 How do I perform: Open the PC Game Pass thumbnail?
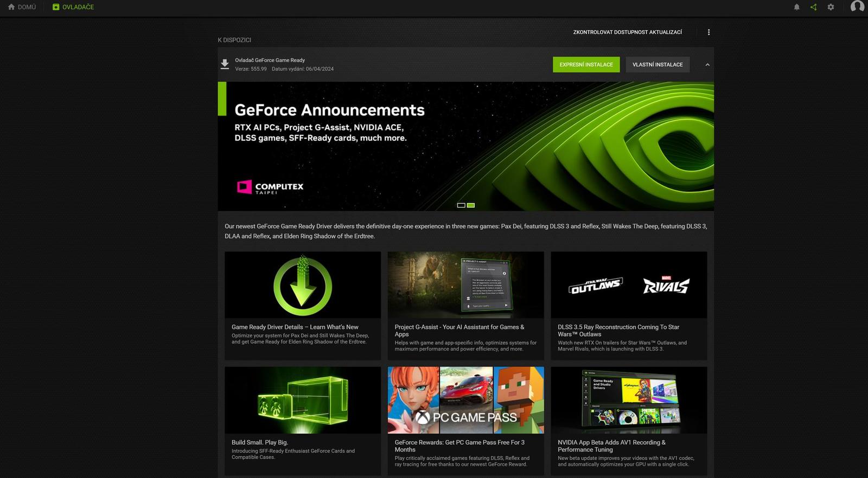(x=465, y=400)
